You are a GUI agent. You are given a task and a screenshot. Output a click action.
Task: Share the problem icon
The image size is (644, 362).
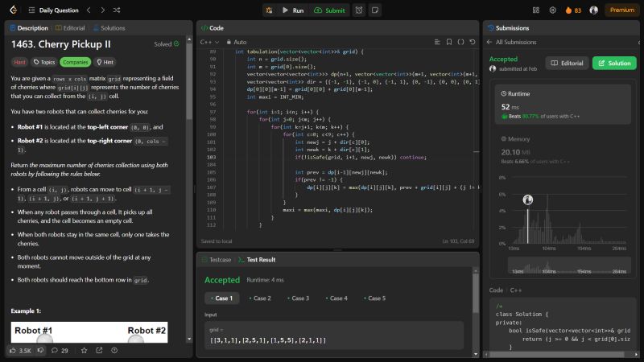pos(99,351)
